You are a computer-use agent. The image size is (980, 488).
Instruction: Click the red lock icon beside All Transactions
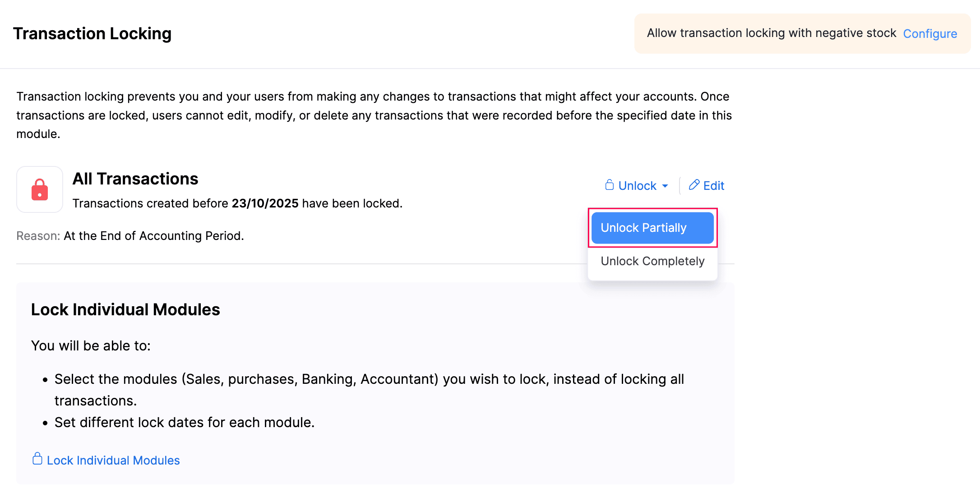click(40, 189)
